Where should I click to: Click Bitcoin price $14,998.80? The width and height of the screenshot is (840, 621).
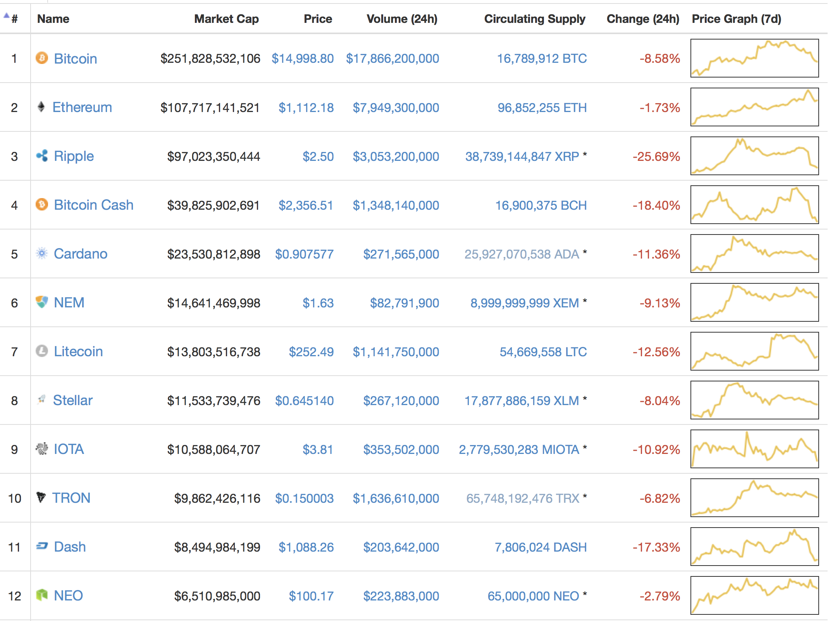coord(303,59)
